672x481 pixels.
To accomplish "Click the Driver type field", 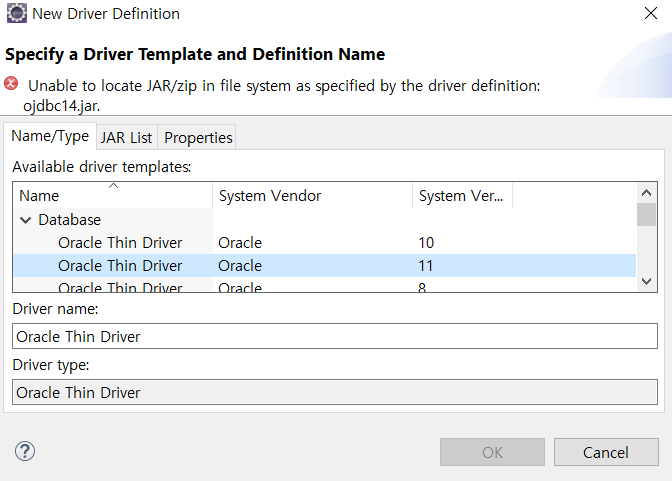I will tap(335, 392).
